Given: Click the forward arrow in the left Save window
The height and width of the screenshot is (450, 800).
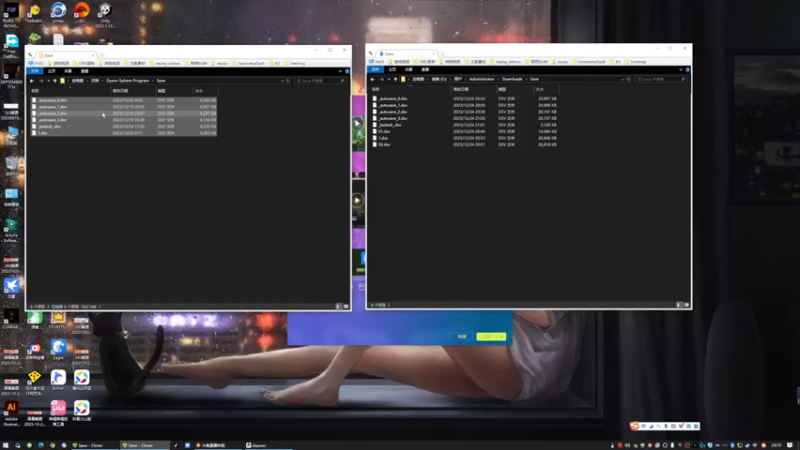Looking at the screenshot, I should click(41, 81).
